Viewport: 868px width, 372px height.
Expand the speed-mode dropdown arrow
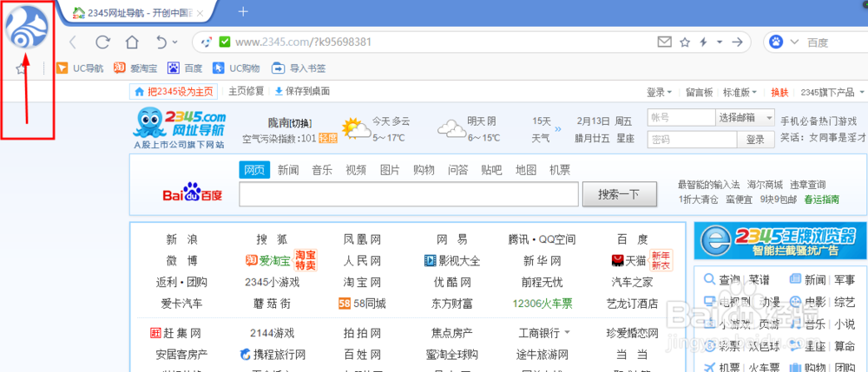pyautogui.click(x=720, y=42)
